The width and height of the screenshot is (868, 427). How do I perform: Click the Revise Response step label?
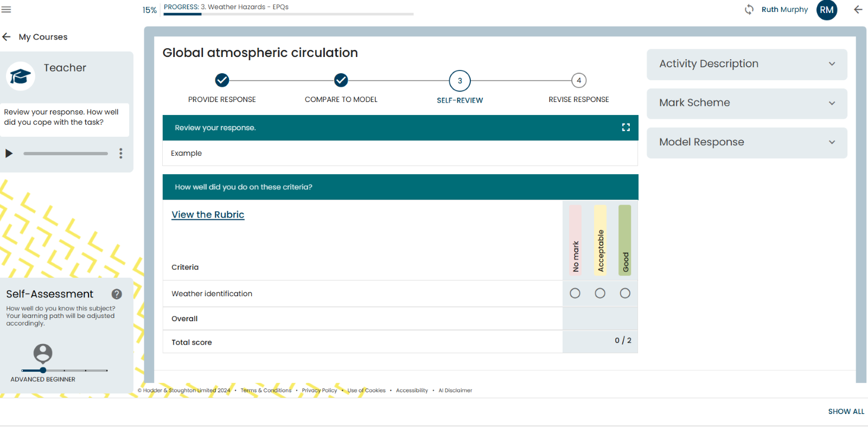click(579, 100)
